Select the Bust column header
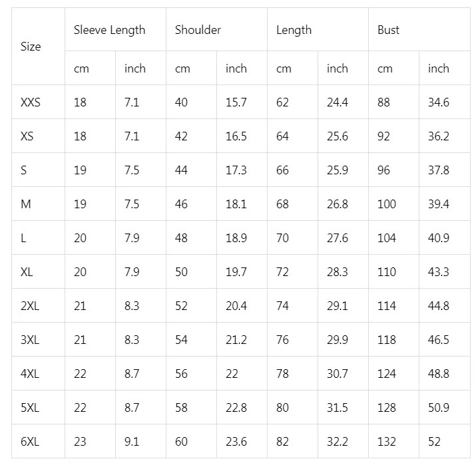This screenshot has width=476, height=467. (x=388, y=30)
